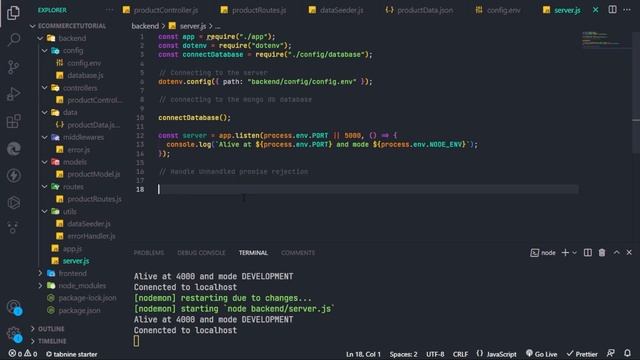Click the backend breadcrumb segment
This screenshot has height=360, width=640.
point(145,26)
